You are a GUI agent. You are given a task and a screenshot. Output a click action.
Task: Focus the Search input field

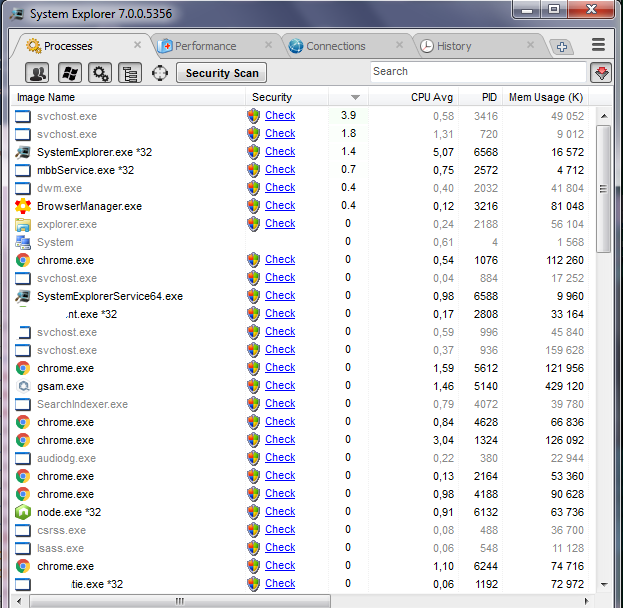click(478, 72)
